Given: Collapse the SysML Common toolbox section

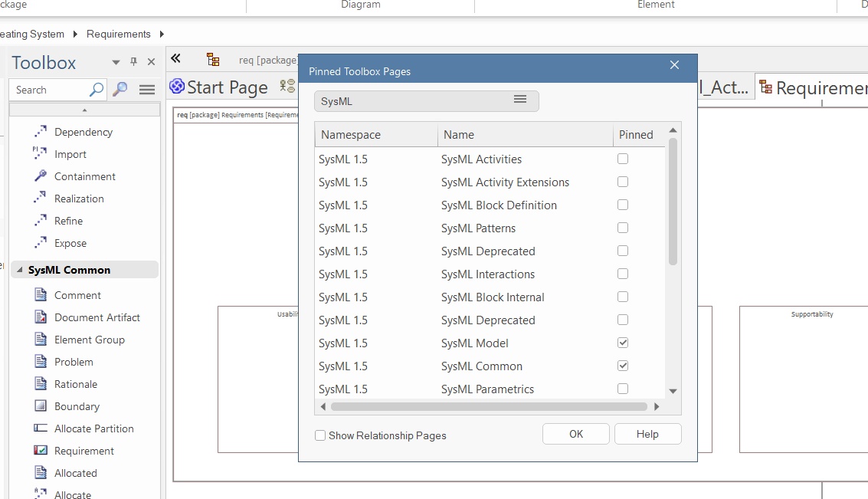Looking at the screenshot, I should tap(18, 270).
